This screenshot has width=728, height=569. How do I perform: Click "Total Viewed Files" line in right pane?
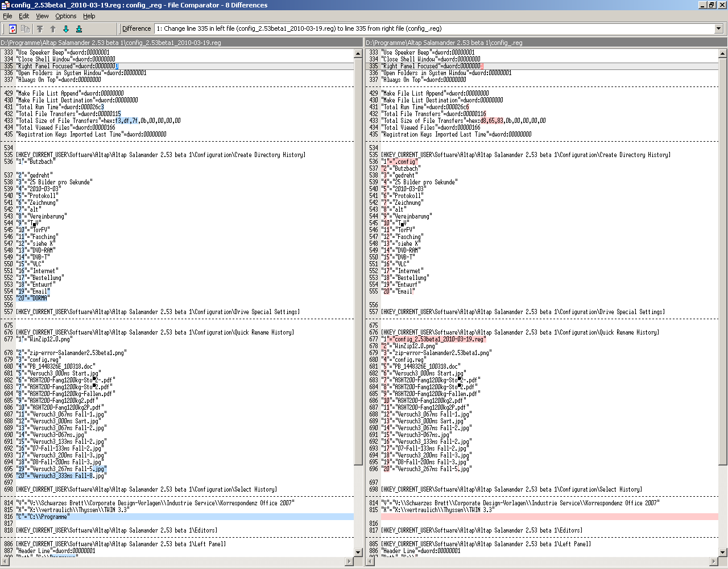click(431, 127)
